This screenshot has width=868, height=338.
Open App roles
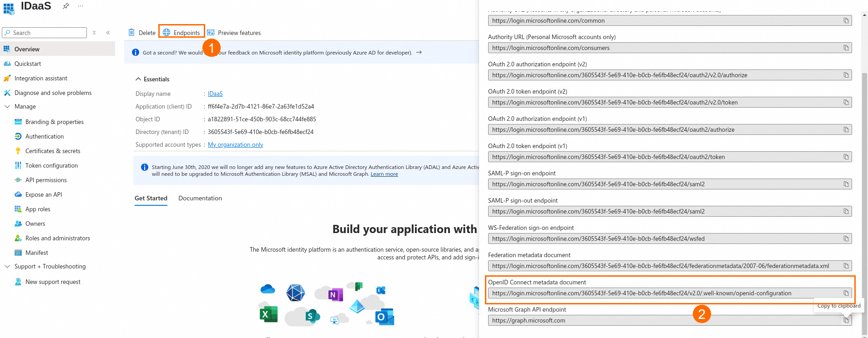[x=38, y=209]
